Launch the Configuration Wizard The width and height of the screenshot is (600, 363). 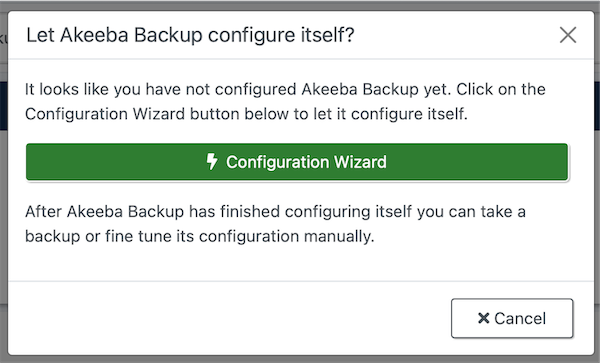[297, 162]
